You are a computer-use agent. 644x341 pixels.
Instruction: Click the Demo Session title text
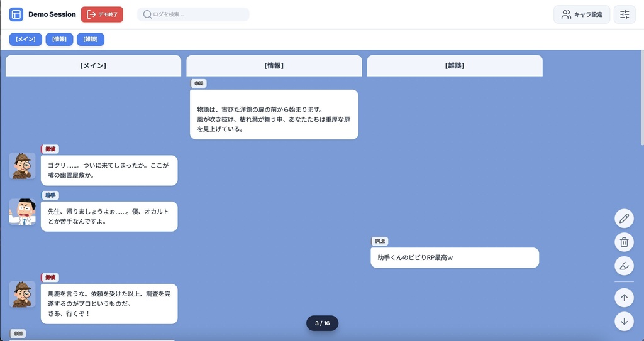pyautogui.click(x=52, y=14)
